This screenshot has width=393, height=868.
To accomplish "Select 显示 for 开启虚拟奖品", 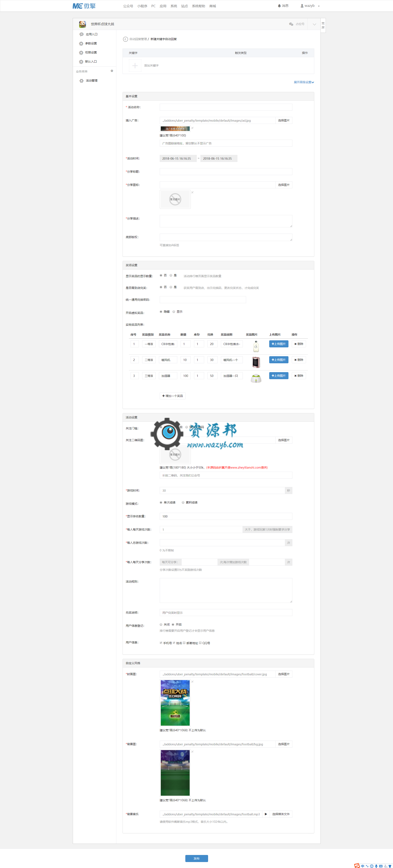I will click(x=174, y=312).
